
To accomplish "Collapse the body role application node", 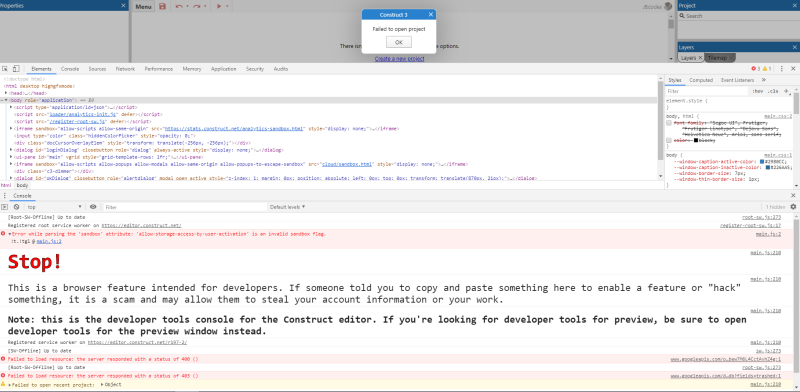I will point(6,101).
